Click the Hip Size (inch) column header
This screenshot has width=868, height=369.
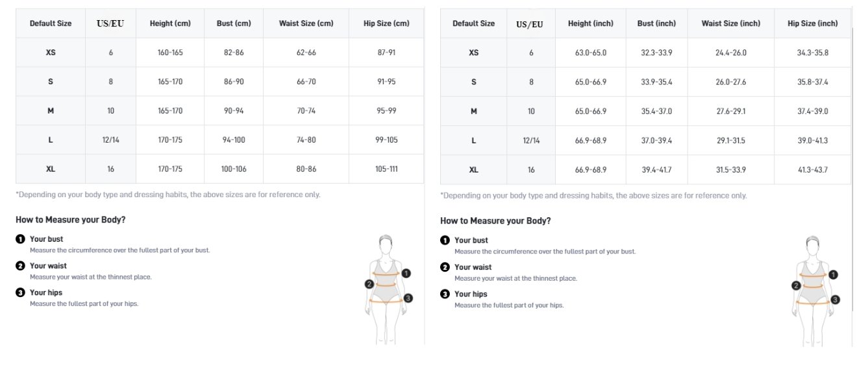[812, 23]
